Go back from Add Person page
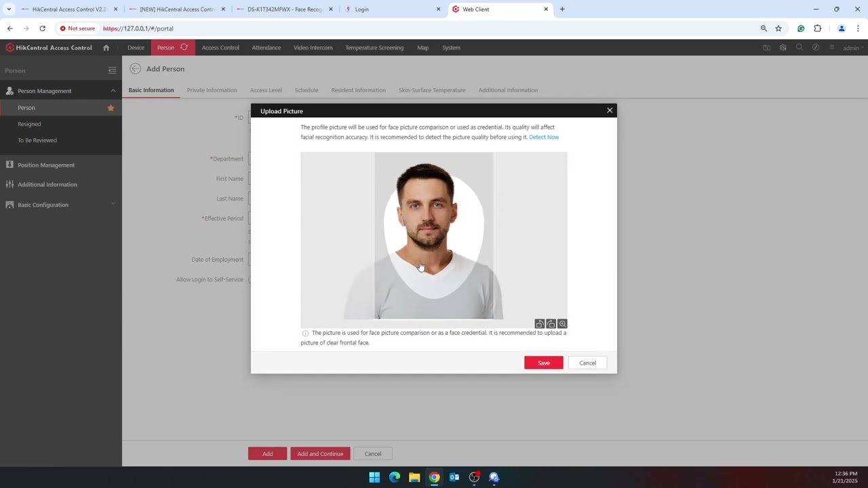 tap(135, 68)
